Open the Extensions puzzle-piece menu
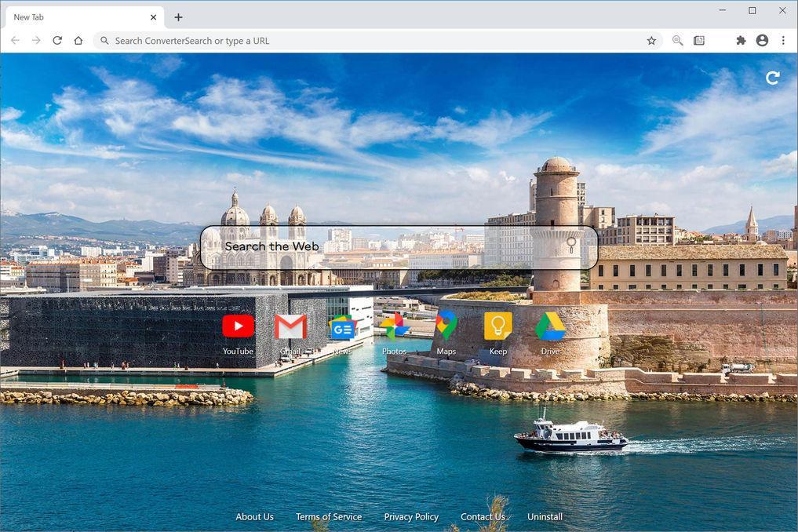Image resolution: width=798 pixels, height=532 pixels. tap(741, 40)
